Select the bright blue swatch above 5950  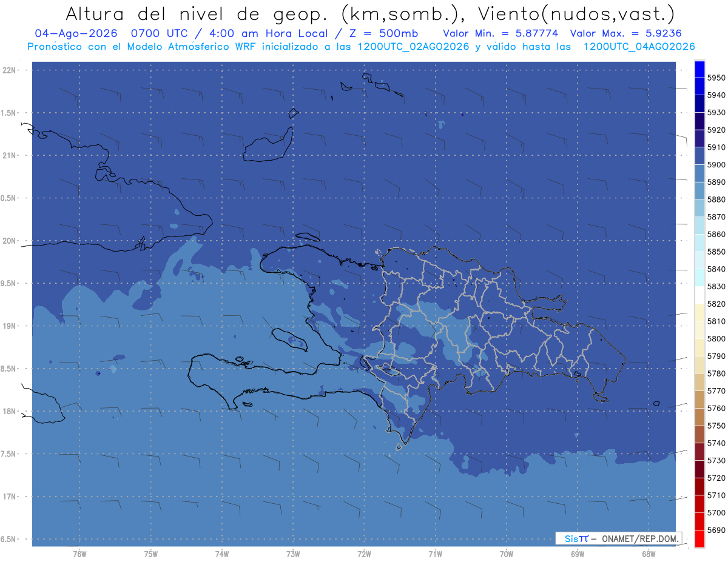click(x=699, y=69)
